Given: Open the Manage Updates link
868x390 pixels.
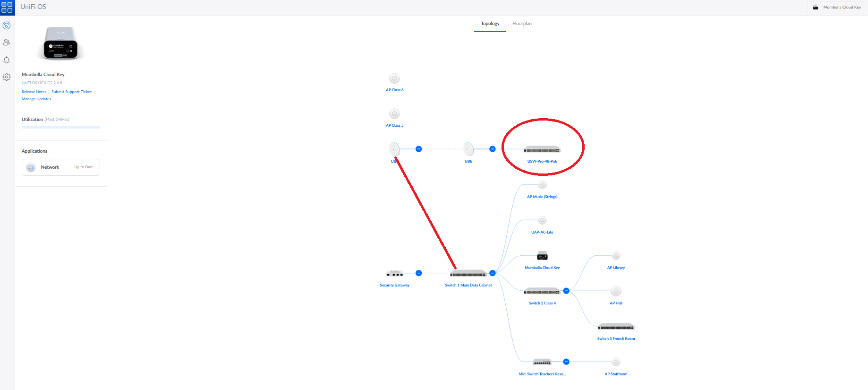Looking at the screenshot, I should pyautogui.click(x=36, y=99).
